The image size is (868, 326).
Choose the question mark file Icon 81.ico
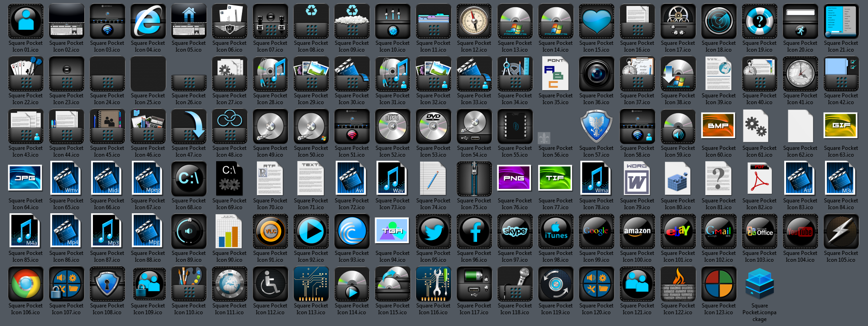click(x=719, y=179)
